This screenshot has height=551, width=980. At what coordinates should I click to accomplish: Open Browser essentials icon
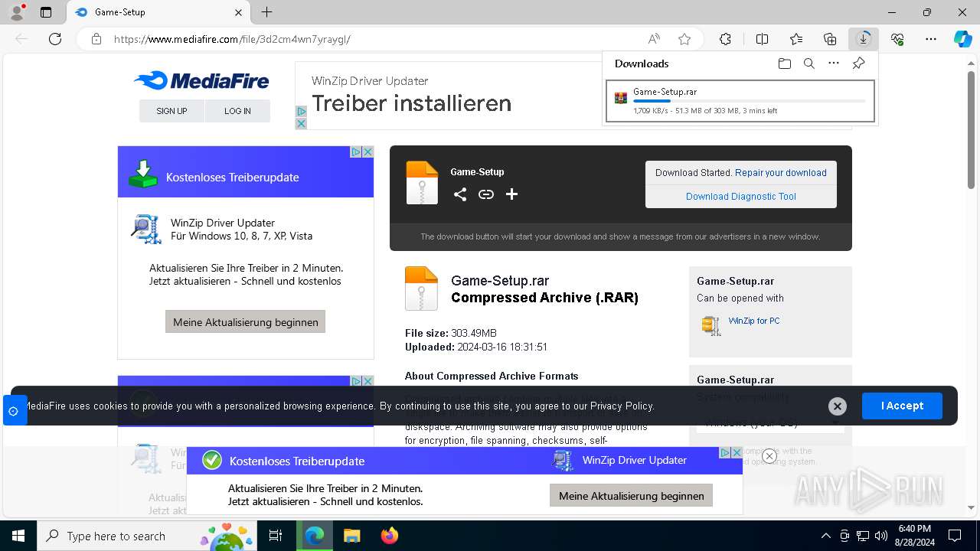(x=897, y=39)
